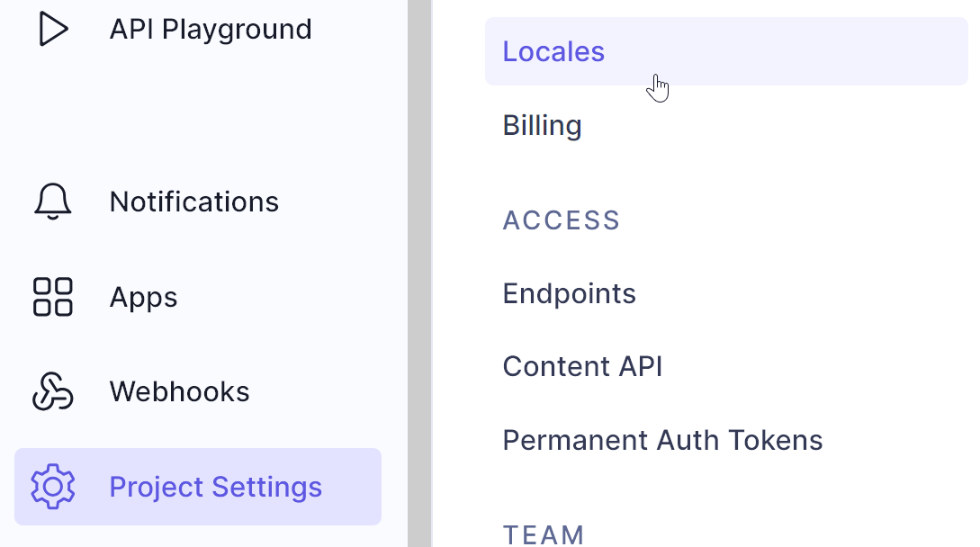Click the Apps grid icon
Image resolution: width=980 pixels, height=547 pixels.
(53, 297)
